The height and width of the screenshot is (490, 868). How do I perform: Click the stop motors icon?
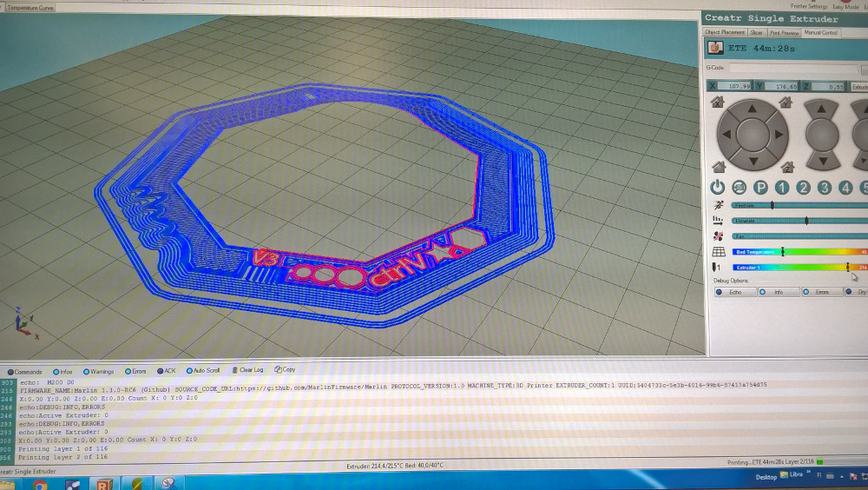pyautogui.click(x=739, y=188)
